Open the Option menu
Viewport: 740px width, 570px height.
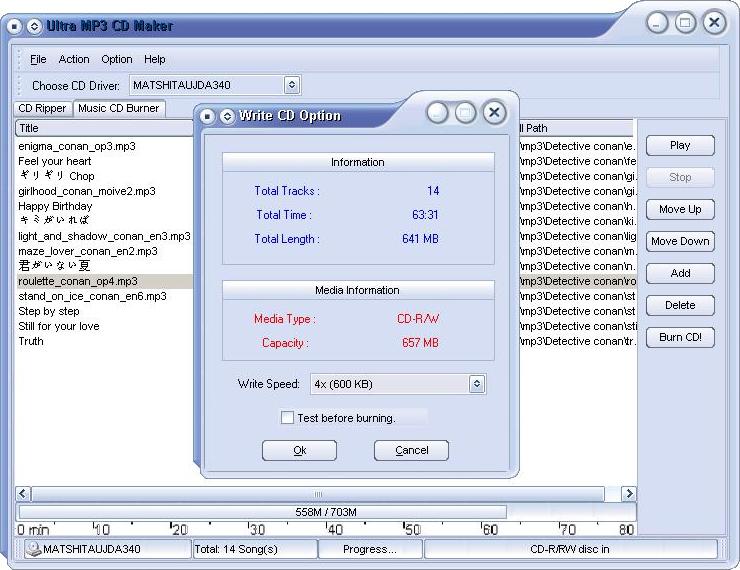coord(117,59)
